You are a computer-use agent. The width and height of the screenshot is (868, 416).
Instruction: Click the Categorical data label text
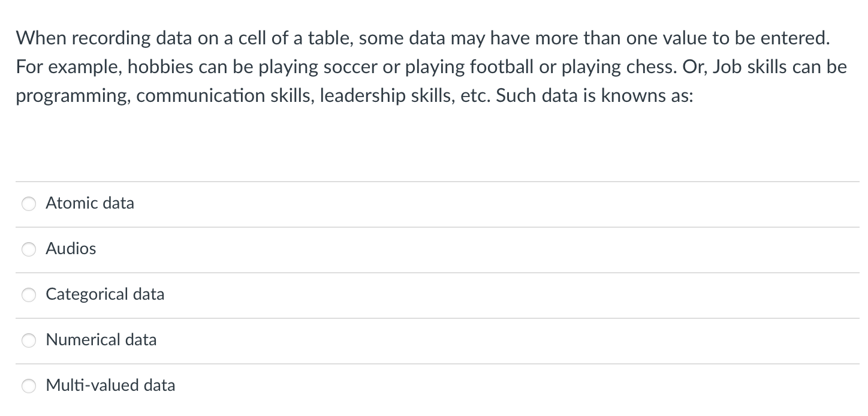tap(105, 295)
